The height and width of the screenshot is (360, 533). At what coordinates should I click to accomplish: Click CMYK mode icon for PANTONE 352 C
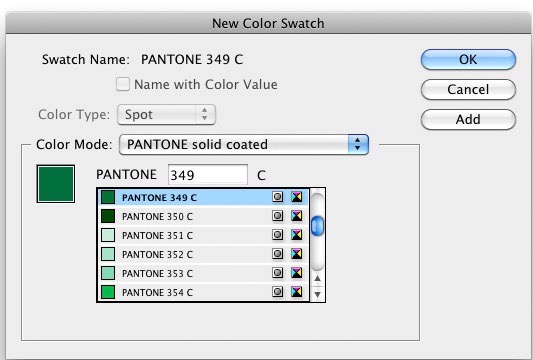[x=296, y=254]
